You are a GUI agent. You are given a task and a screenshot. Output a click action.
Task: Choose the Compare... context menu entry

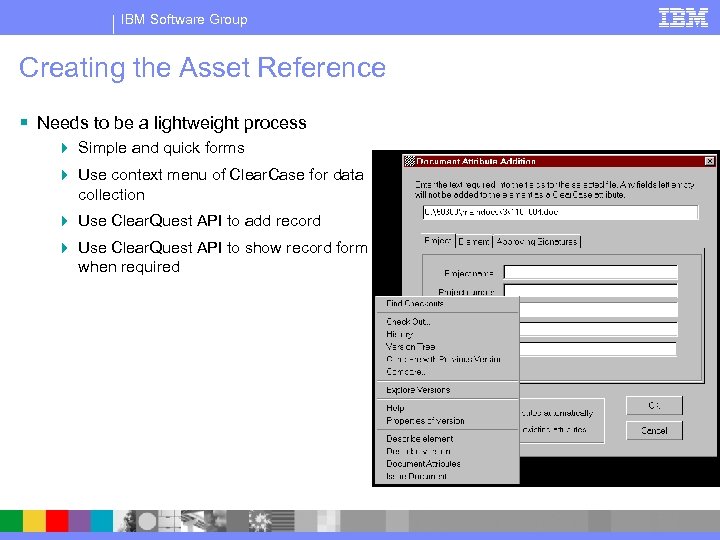click(x=447, y=371)
